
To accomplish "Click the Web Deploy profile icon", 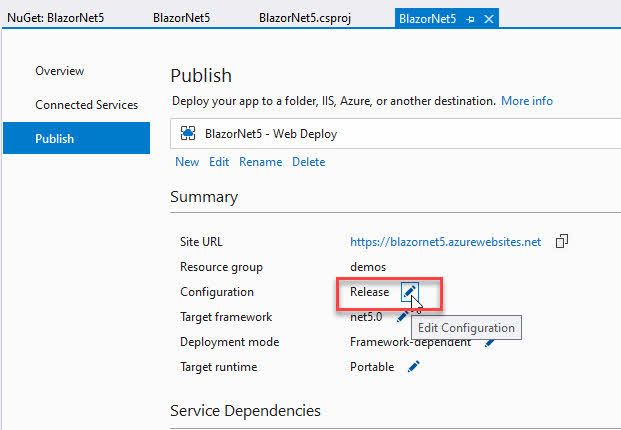I will 188,131.
